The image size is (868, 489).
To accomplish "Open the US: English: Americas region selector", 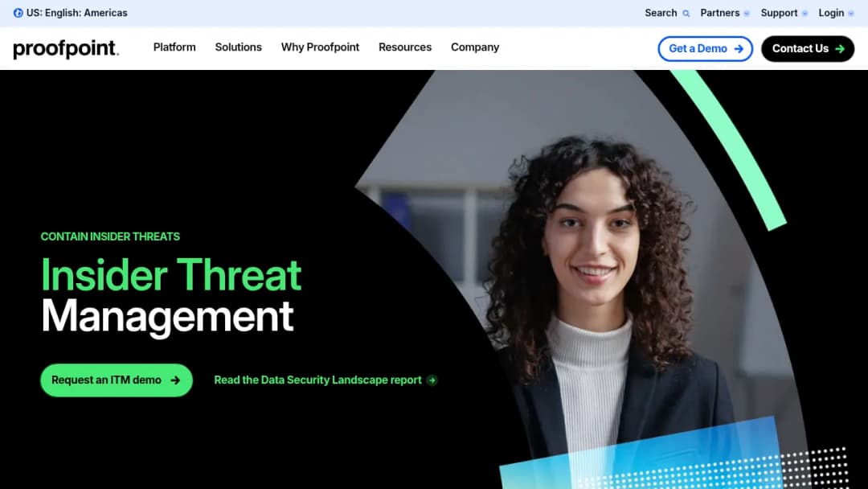I will pos(70,13).
